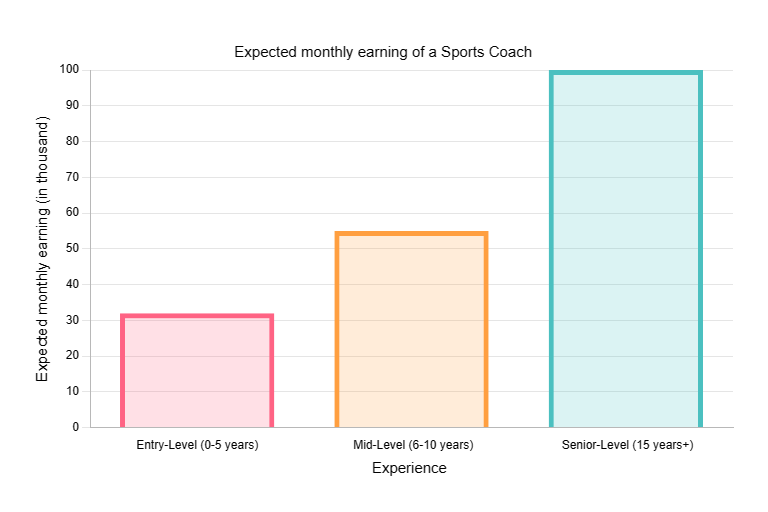Click the y-axis value 60
Screen dimensions: 768x512
click(x=72, y=213)
